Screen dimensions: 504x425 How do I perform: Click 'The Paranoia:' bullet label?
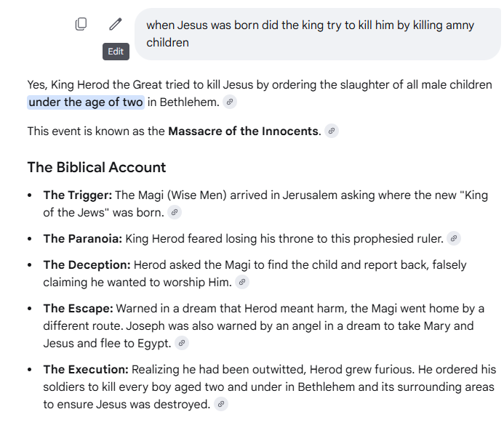click(83, 238)
